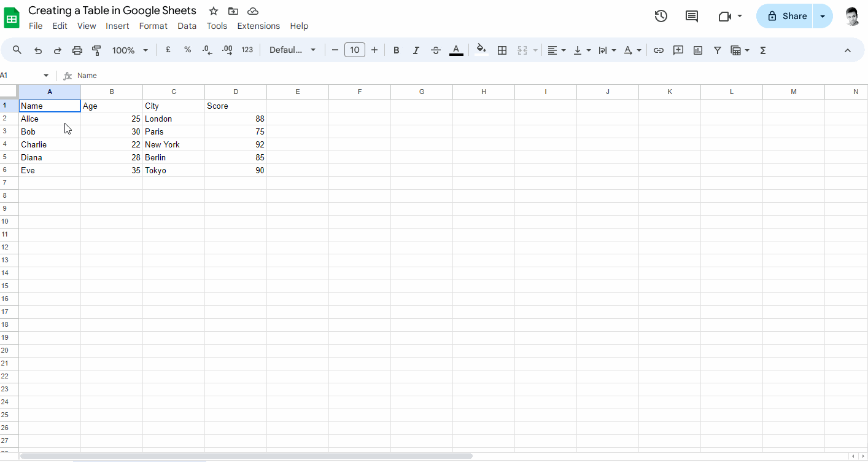Open the functions sigma menu
Image resolution: width=868 pixels, height=462 pixels.
coord(762,50)
